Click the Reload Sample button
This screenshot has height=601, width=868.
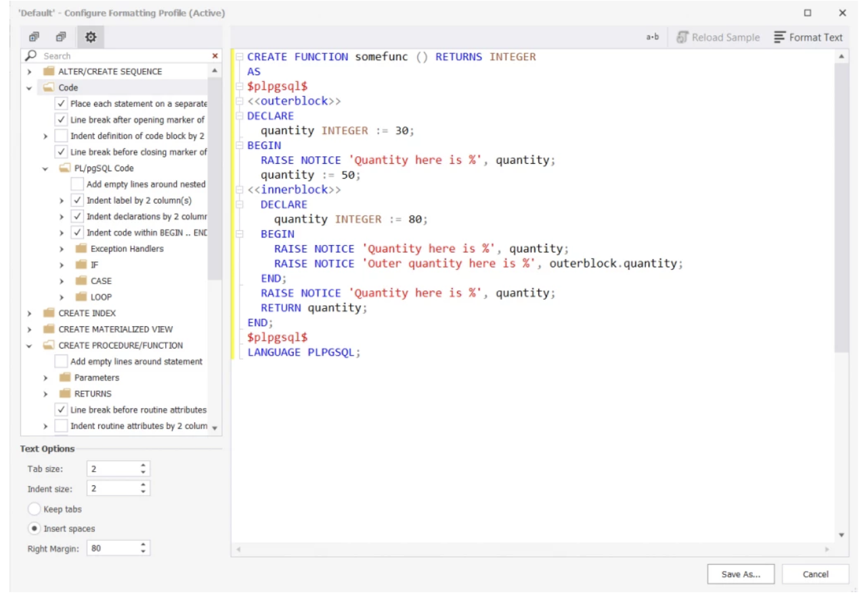pyautogui.click(x=718, y=38)
